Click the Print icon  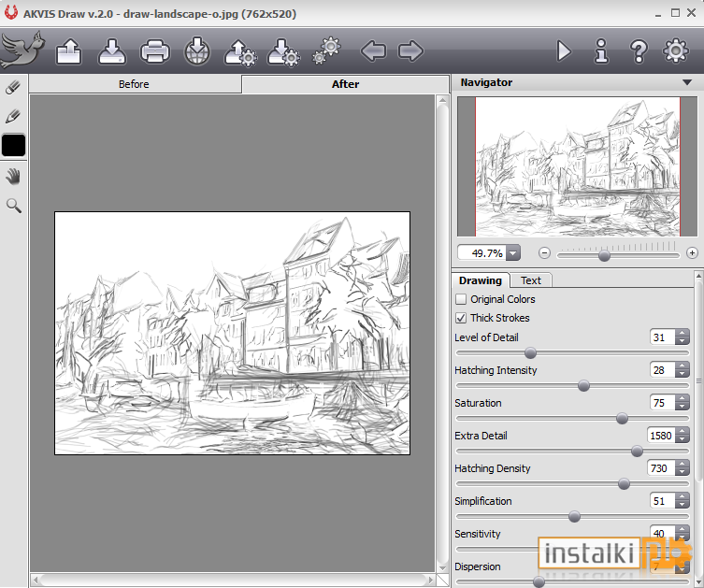pyautogui.click(x=155, y=51)
